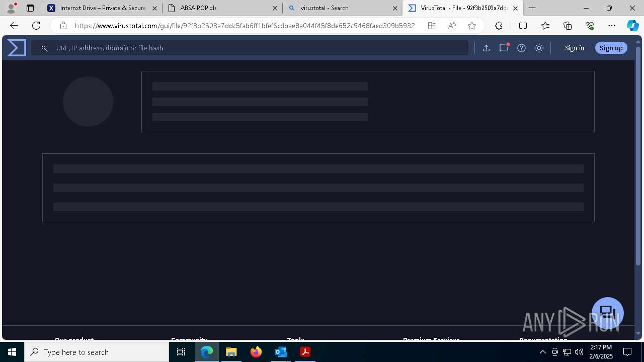Focus the URL, IP address, domain or file hash field

pos(250,48)
